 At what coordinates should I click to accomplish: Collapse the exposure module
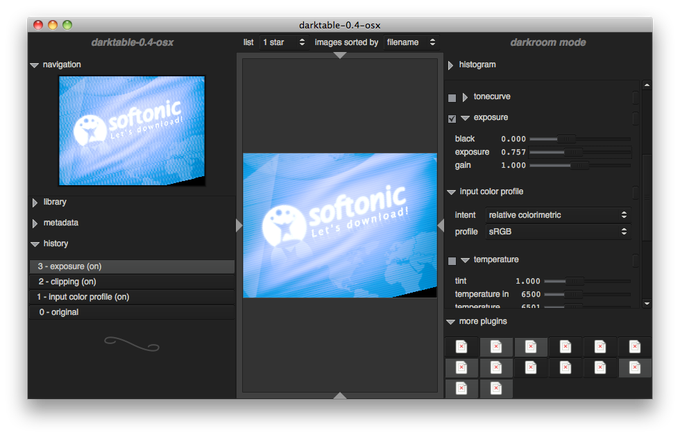[465, 118]
